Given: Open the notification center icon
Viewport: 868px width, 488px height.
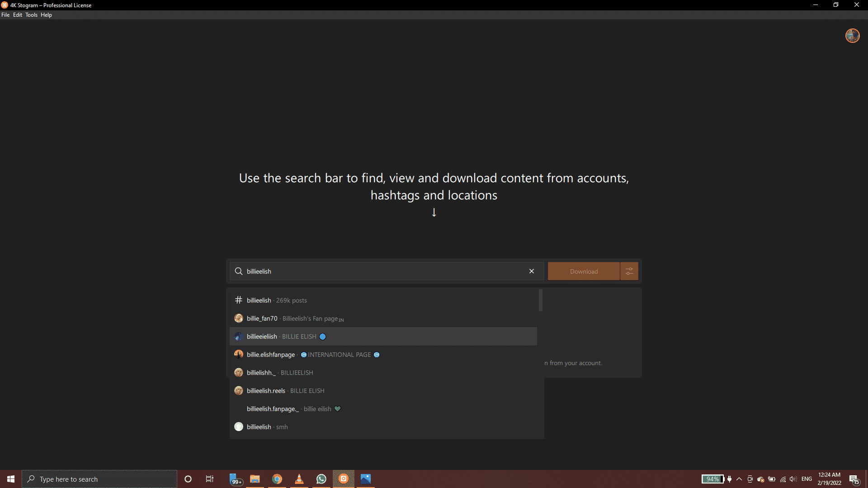Looking at the screenshot, I should (x=854, y=479).
